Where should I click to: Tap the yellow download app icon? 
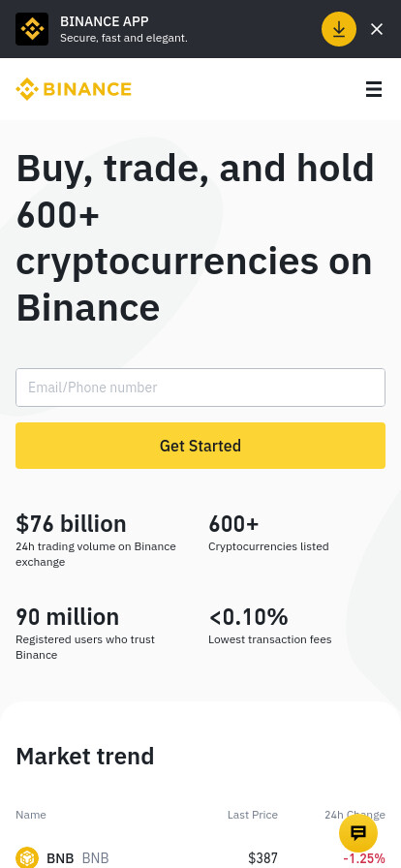point(339,29)
